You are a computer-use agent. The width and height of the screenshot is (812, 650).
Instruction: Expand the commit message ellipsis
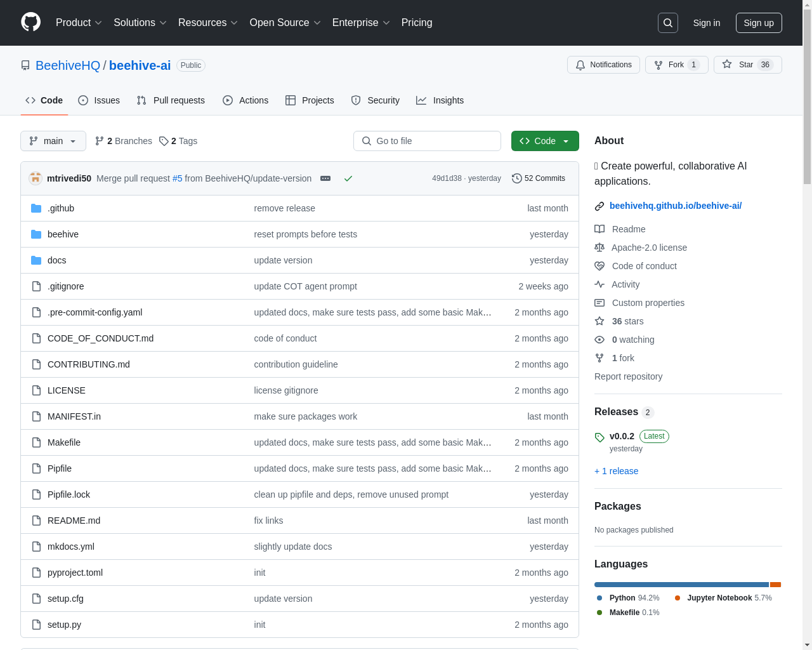(x=325, y=178)
